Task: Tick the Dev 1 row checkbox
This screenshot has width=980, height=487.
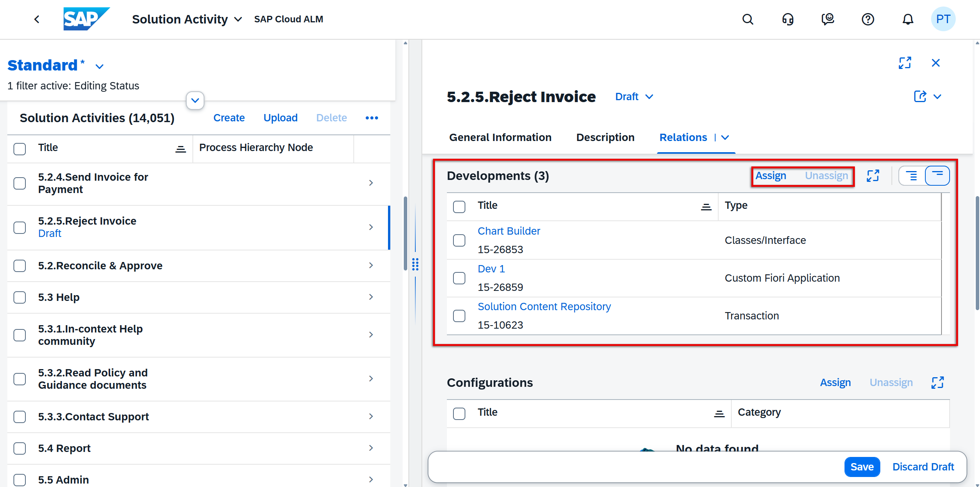Action: coord(459,278)
